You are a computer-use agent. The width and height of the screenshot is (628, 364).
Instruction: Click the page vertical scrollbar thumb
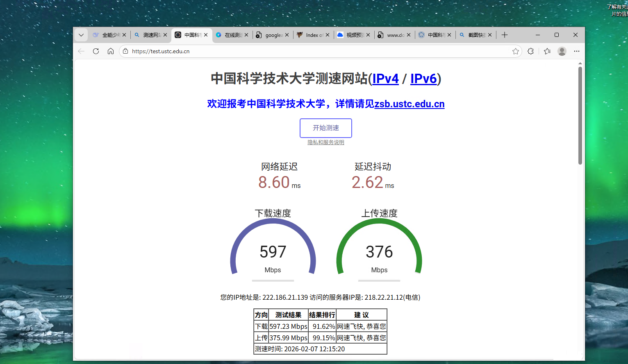coord(580,115)
